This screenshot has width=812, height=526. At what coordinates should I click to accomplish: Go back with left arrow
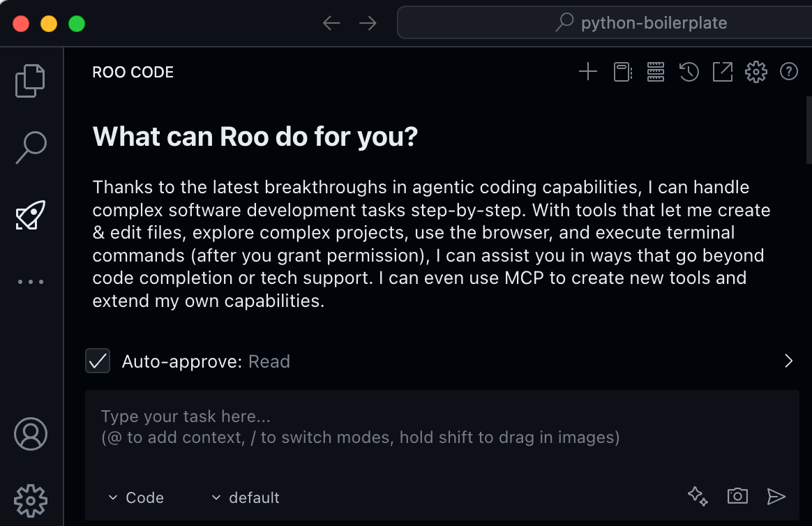331,23
